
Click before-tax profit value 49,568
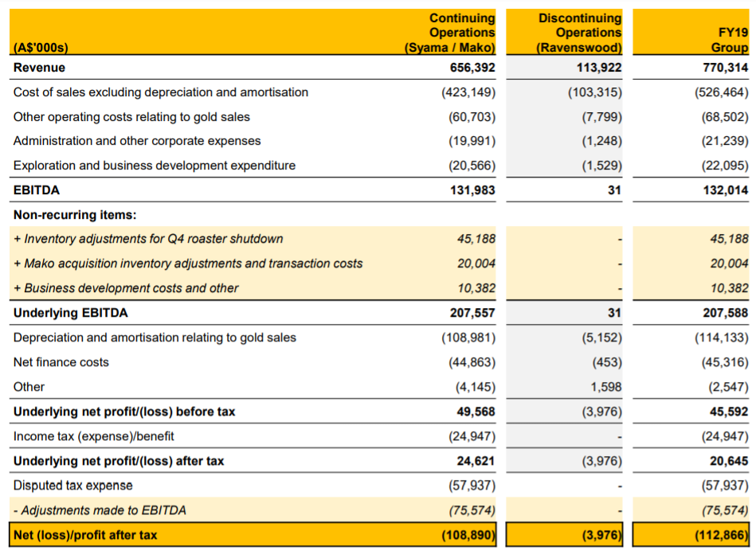tap(476, 412)
